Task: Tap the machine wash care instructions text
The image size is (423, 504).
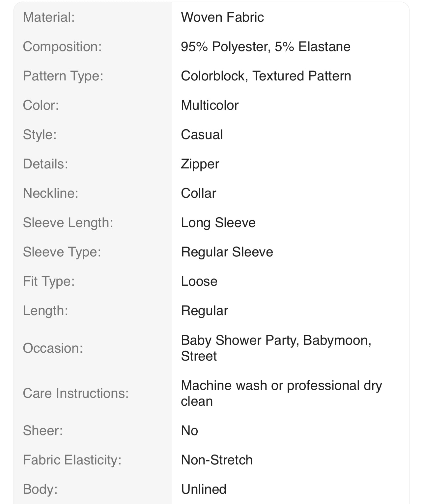Action: coord(281,393)
